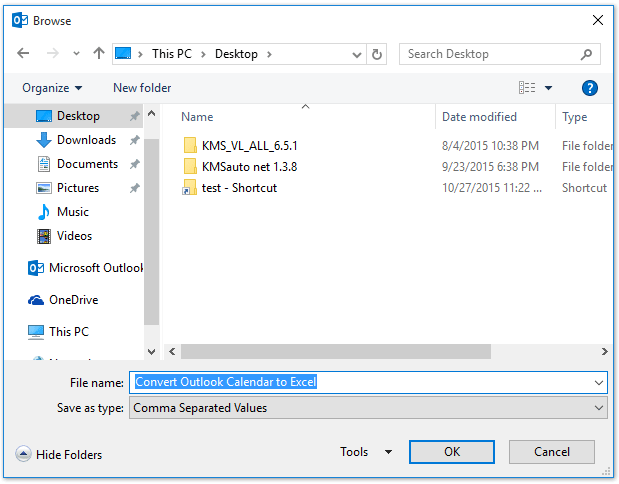Viewport: 619px width, 484px height.
Task: Click the KMSauto net 1.3.8 folder icon
Action: coord(190,166)
